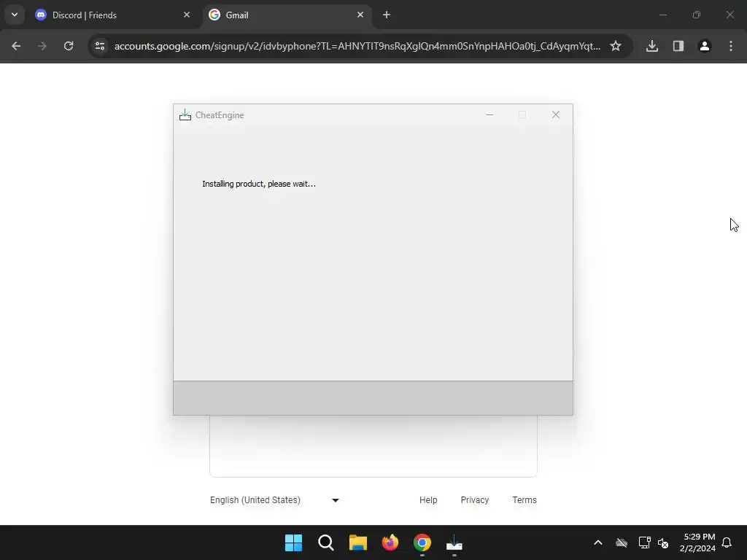Open Chrome downloads

coord(652,46)
